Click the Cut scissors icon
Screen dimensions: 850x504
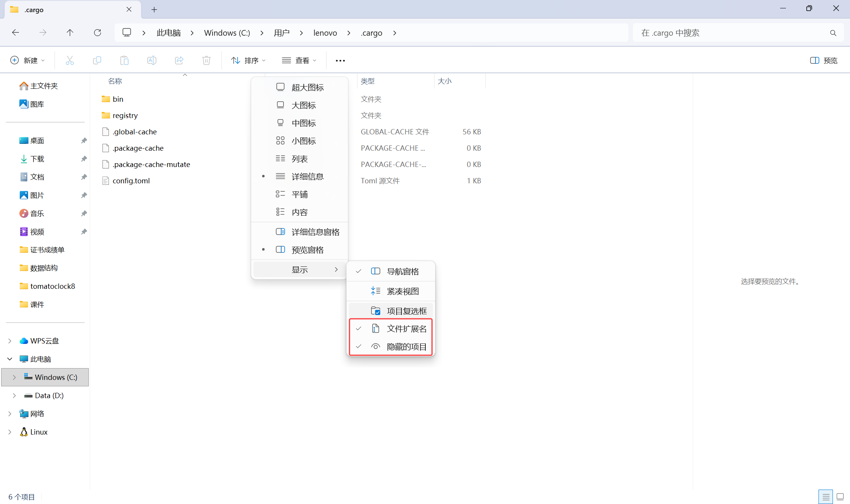70,60
